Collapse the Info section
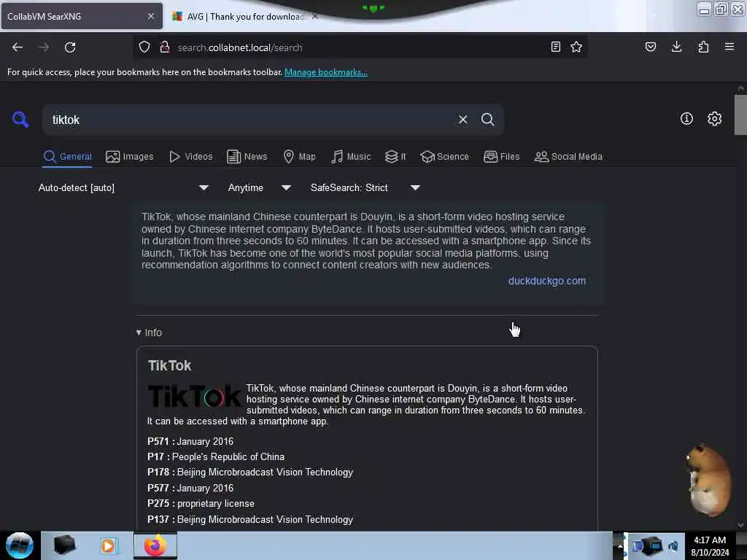The width and height of the screenshot is (747, 560). pyautogui.click(x=149, y=332)
